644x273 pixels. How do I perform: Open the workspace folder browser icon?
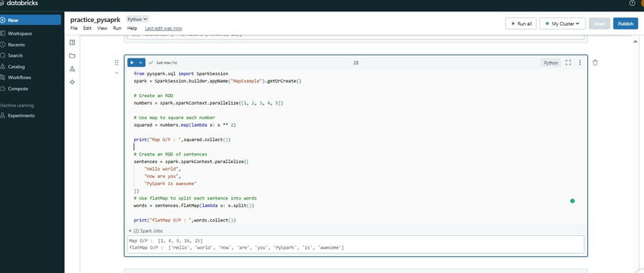[x=72, y=55]
